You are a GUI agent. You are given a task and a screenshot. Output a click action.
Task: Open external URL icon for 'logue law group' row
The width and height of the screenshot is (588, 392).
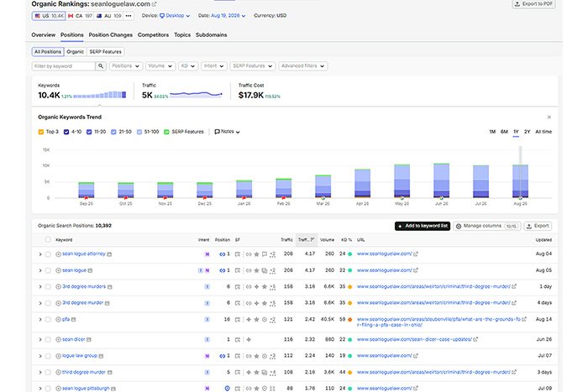tap(416, 356)
